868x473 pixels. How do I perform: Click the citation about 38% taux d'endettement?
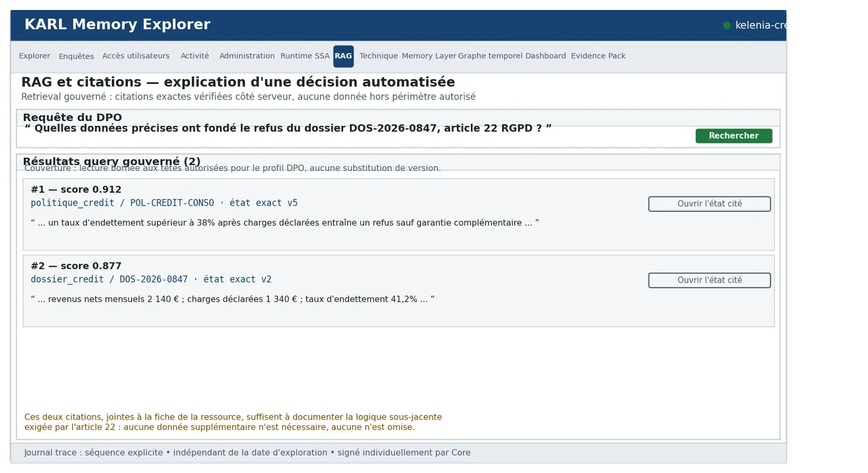point(285,223)
